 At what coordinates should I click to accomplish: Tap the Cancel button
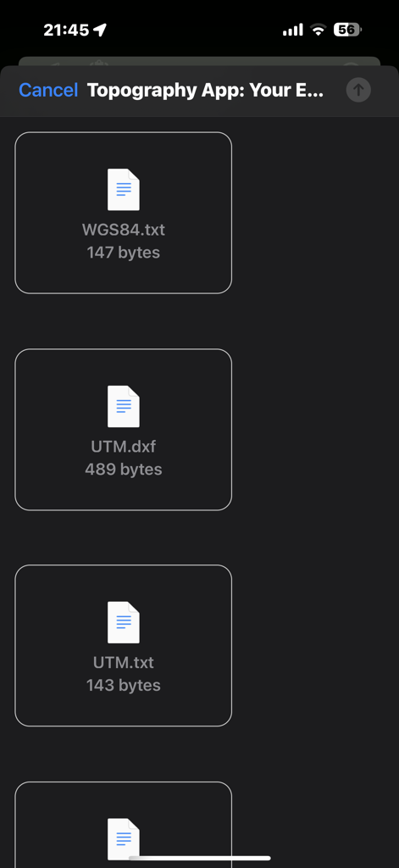coord(48,90)
